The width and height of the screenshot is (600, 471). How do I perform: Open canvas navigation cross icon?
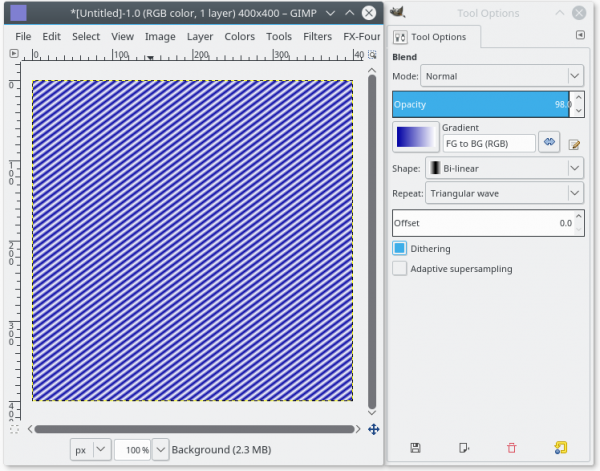(x=373, y=429)
